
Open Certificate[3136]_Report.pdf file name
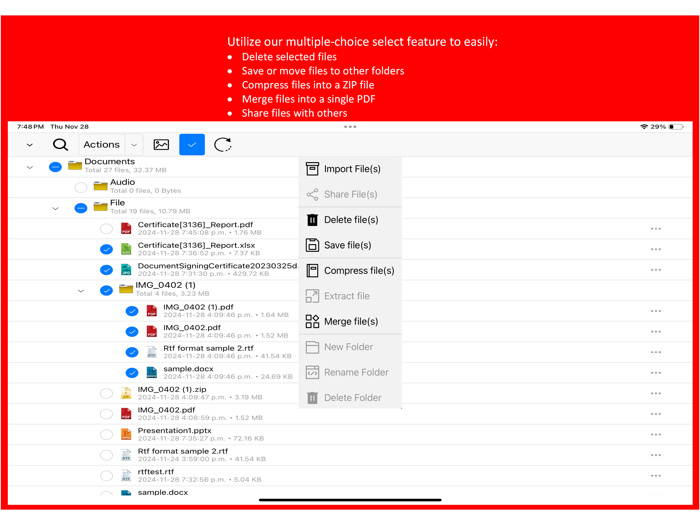(195, 225)
